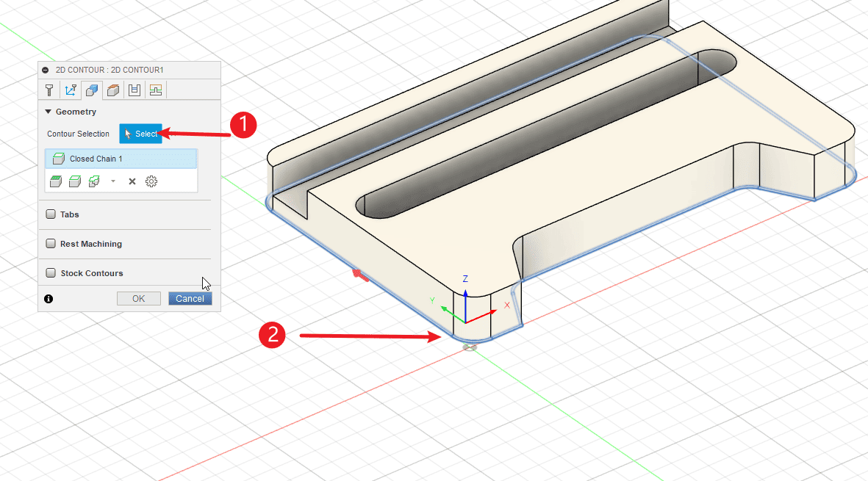
Task: Click the info icon in dialog
Action: 49,299
